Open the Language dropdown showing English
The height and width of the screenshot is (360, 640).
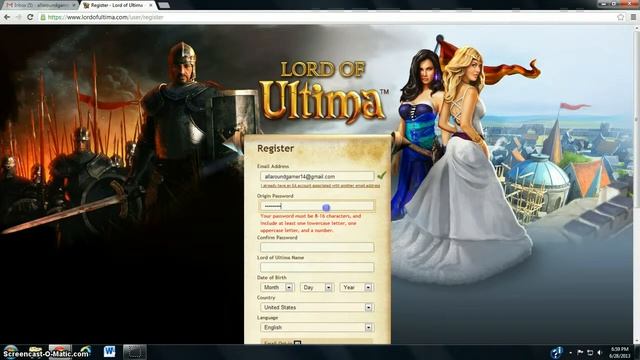317,327
